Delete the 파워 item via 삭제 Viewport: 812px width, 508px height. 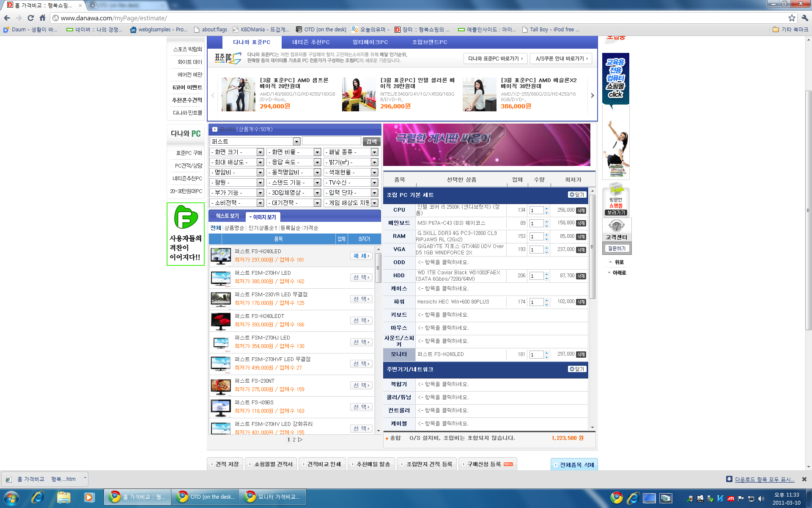click(x=581, y=302)
